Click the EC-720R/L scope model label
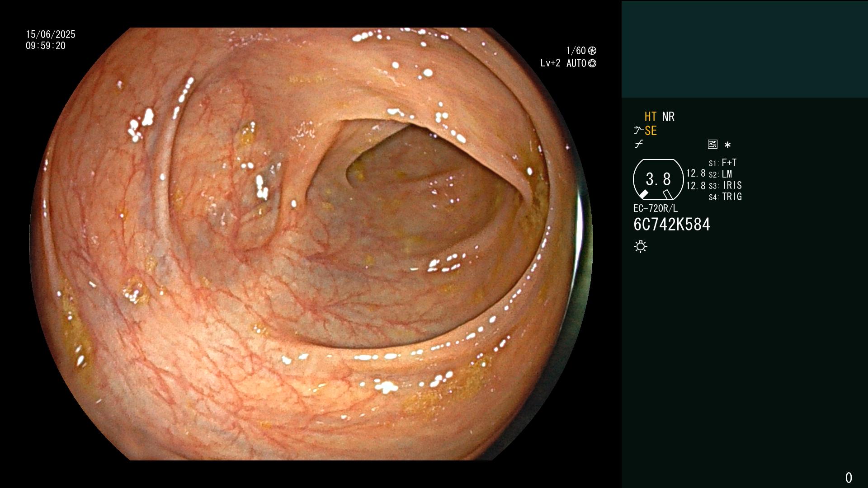868x488 pixels. (656, 208)
